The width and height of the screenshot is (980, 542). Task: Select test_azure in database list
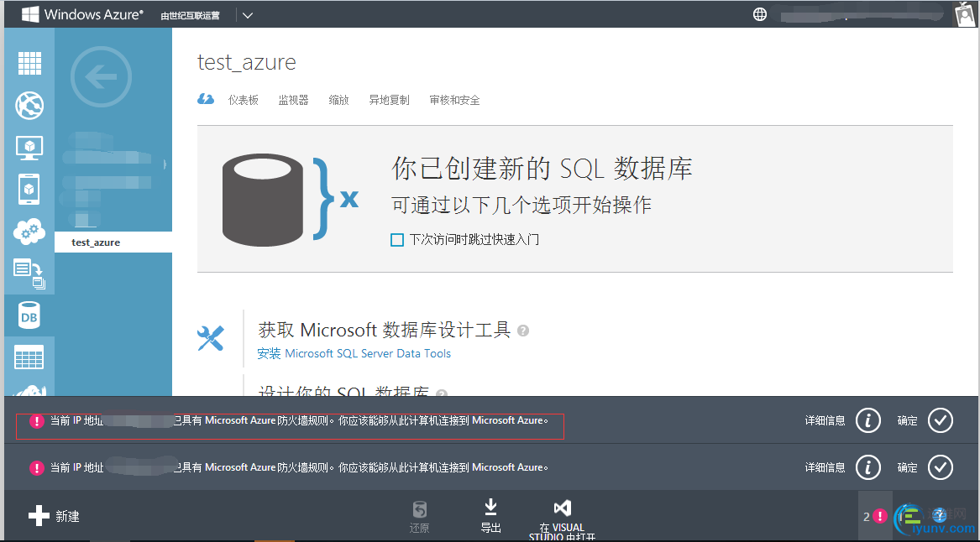113,242
